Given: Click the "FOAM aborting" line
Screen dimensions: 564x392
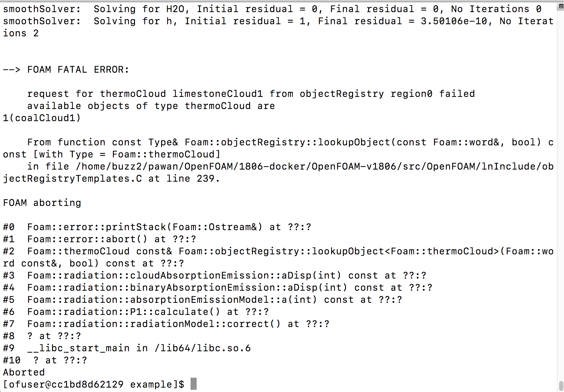Looking at the screenshot, I should pos(42,203).
